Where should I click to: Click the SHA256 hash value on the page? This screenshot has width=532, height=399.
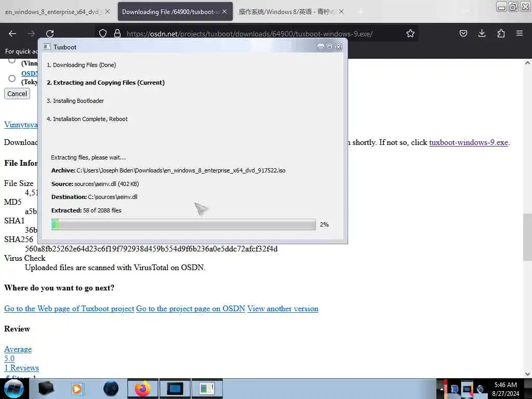click(151, 249)
